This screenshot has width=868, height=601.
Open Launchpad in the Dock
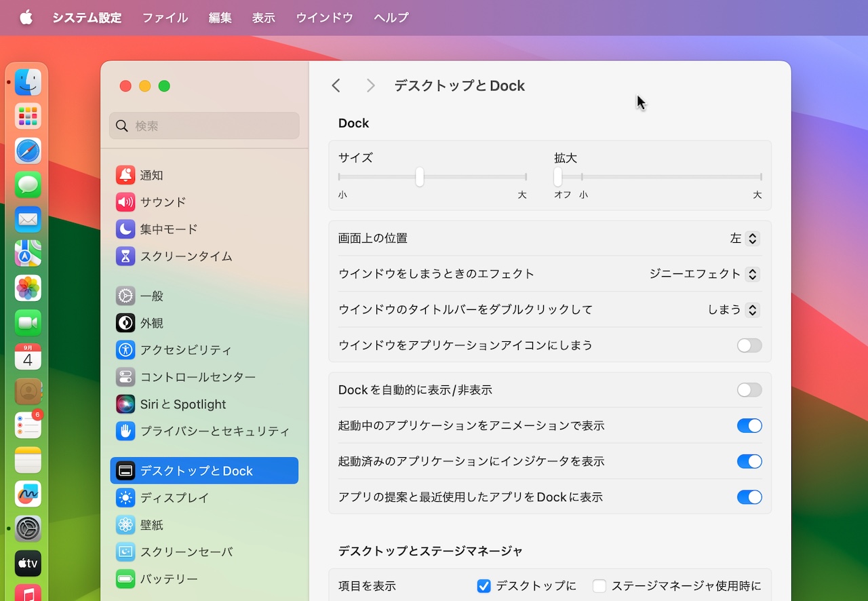point(28,117)
